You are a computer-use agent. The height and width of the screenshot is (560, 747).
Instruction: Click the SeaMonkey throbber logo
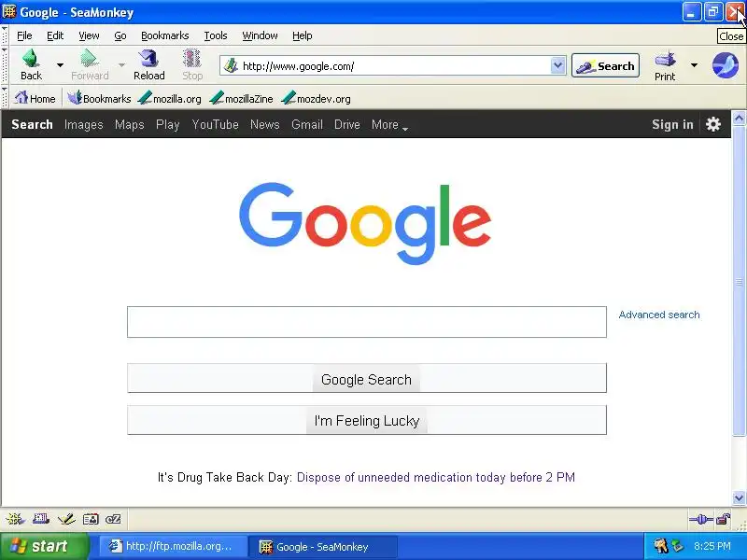point(726,65)
